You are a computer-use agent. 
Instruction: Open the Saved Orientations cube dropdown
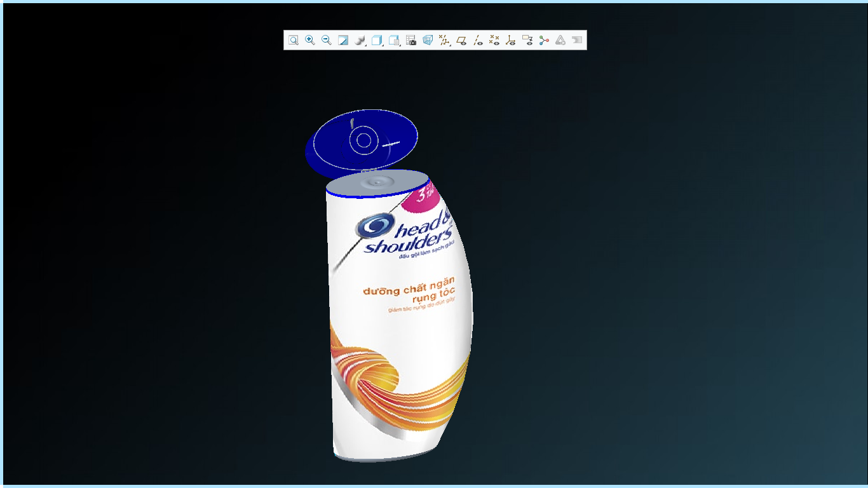tap(377, 40)
